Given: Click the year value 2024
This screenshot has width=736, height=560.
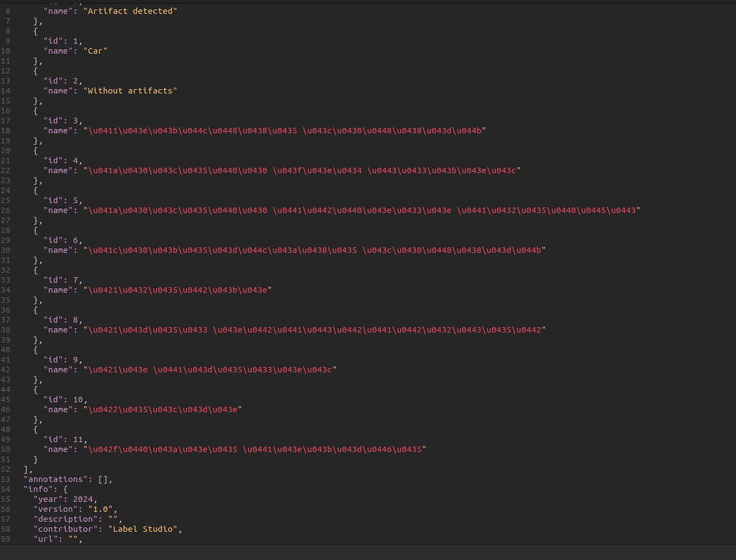Looking at the screenshot, I should click(84, 499).
